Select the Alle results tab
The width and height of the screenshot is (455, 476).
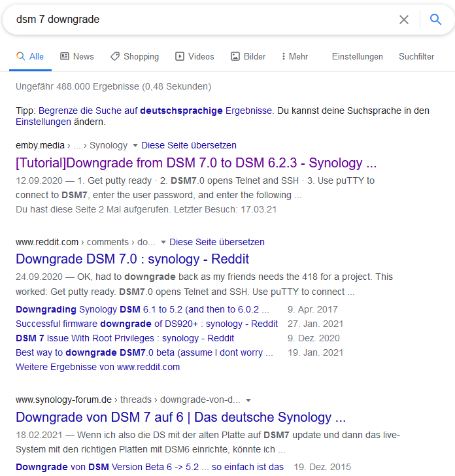[30, 56]
